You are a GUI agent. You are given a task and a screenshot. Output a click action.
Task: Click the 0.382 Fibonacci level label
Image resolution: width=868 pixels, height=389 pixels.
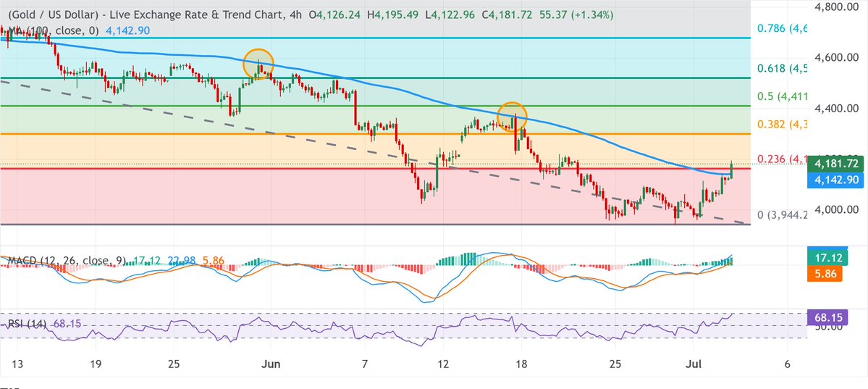click(783, 125)
